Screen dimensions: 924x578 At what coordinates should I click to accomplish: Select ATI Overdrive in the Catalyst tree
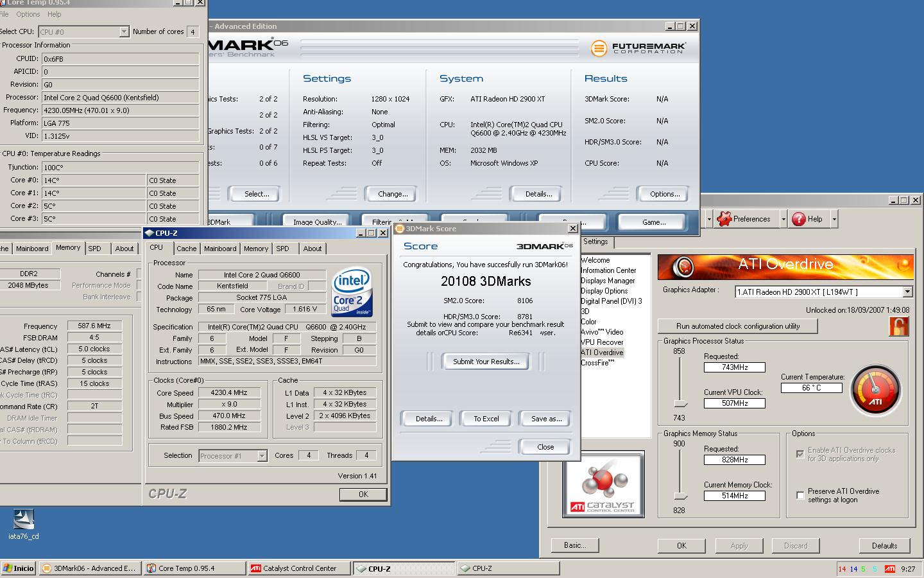[602, 353]
